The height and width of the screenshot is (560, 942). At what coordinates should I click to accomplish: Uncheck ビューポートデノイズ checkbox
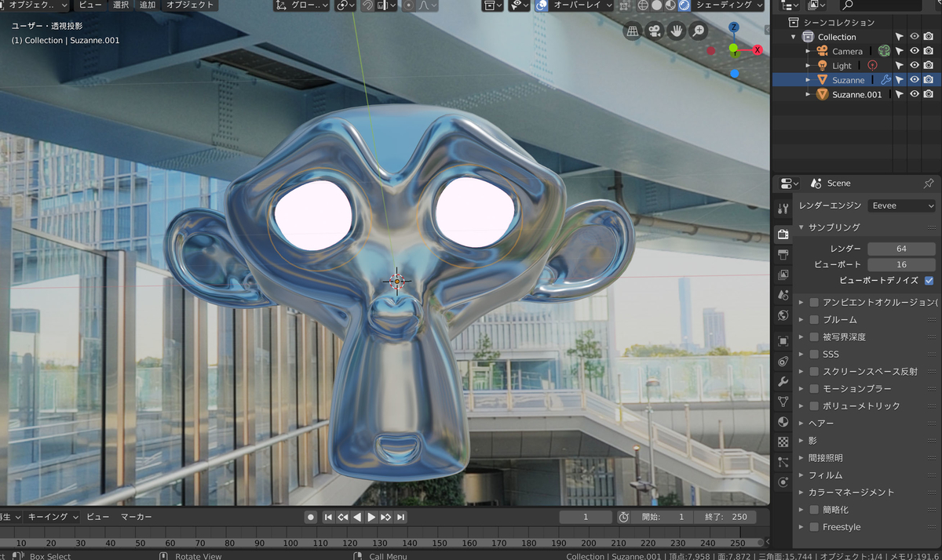click(x=929, y=280)
